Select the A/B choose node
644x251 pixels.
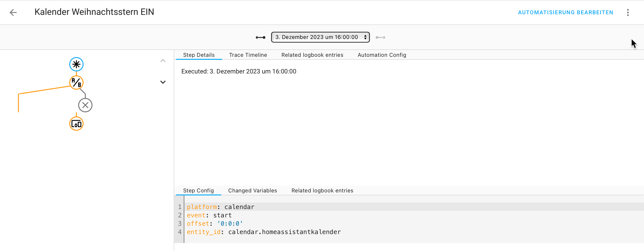pyautogui.click(x=76, y=83)
